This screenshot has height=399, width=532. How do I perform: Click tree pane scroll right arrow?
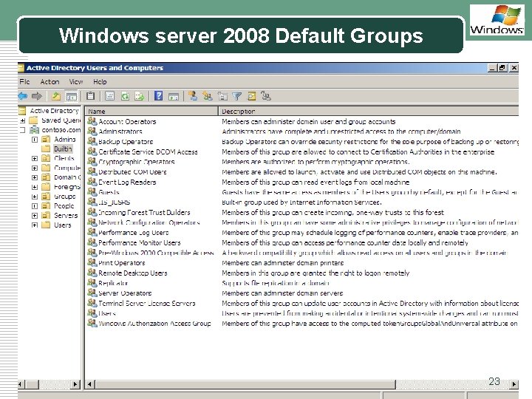coord(75,384)
